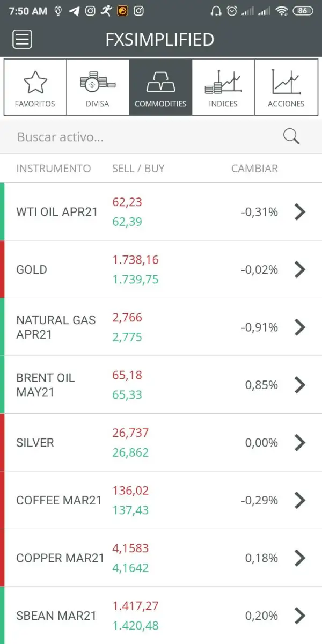Expand WTI OIL APR21 row chevron
This screenshot has height=644, width=322.
click(x=300, y=212)
